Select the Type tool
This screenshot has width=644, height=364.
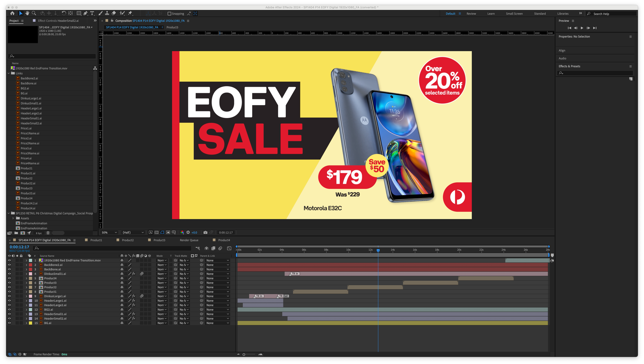92,13
